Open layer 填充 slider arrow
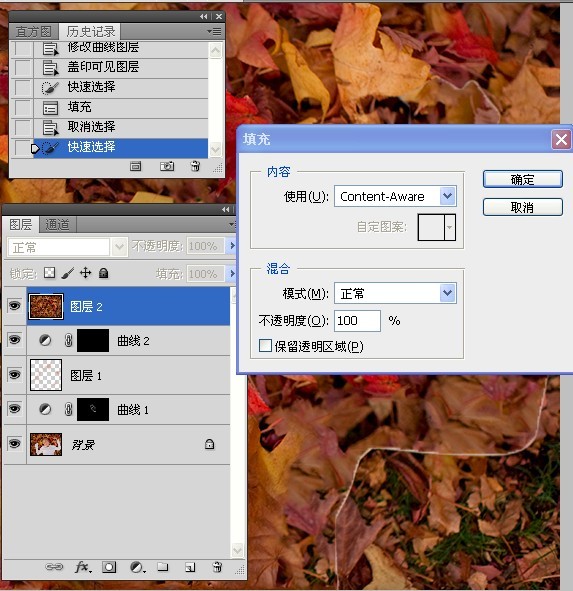Viewport: 573px width, 591px height. 232,273
